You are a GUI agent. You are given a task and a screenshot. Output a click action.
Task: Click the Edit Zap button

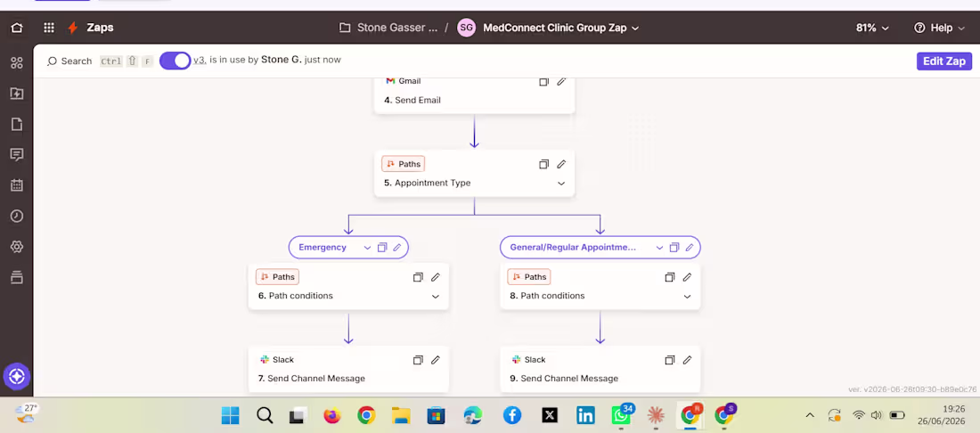click(x=944, y=61)
